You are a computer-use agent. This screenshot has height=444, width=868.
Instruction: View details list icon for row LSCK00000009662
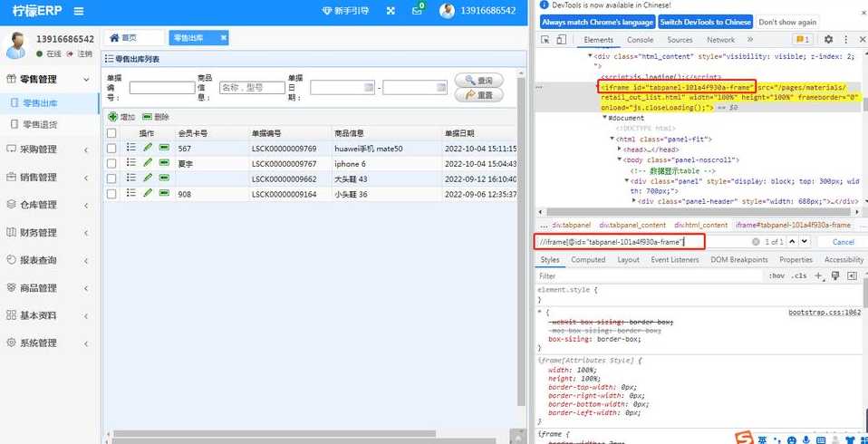(x=130, y=178)
